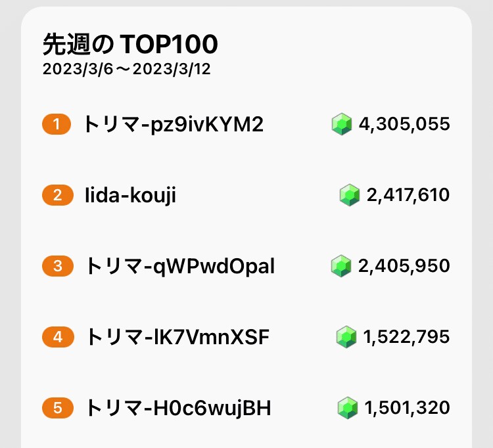The width and height of the screenshot is (493, 448).
Task: Click the rank 1 orange badge
Action: [x=57, y=123]
